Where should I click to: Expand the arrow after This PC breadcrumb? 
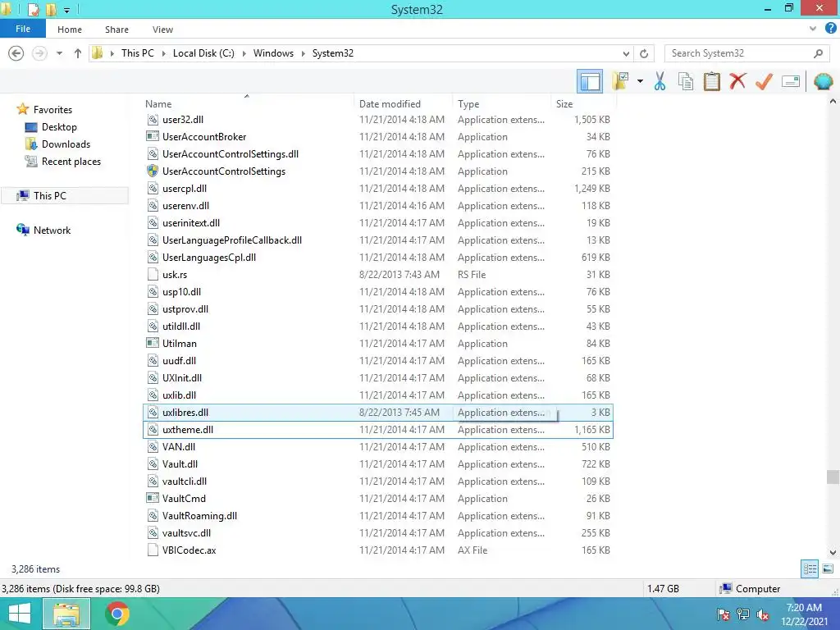[163, 53]
